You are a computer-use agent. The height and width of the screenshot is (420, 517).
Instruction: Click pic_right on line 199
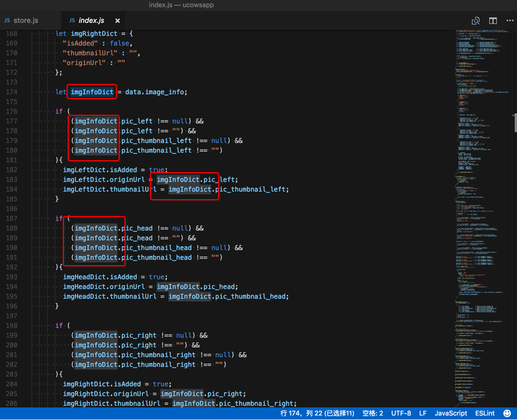click(139, 335)
